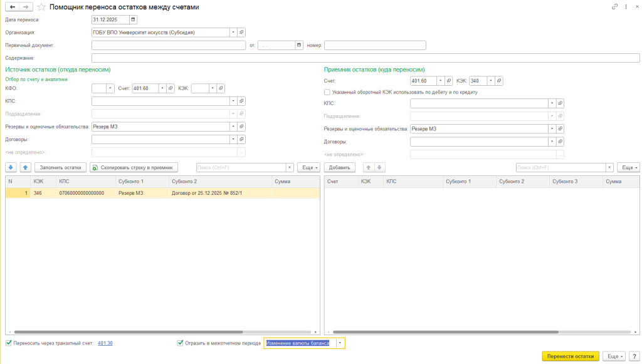Add form to favorites with star icon
Image resolution: width=642 pixels, height=364 pixels.
coord(41,7)
